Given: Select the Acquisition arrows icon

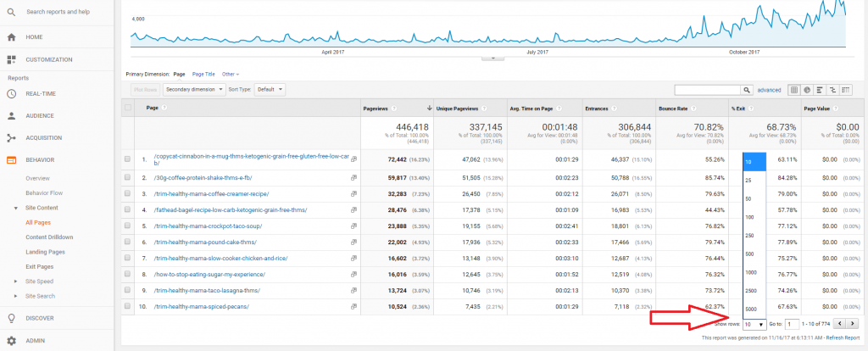Looking at the screenshot, I should tap(11, 138).
